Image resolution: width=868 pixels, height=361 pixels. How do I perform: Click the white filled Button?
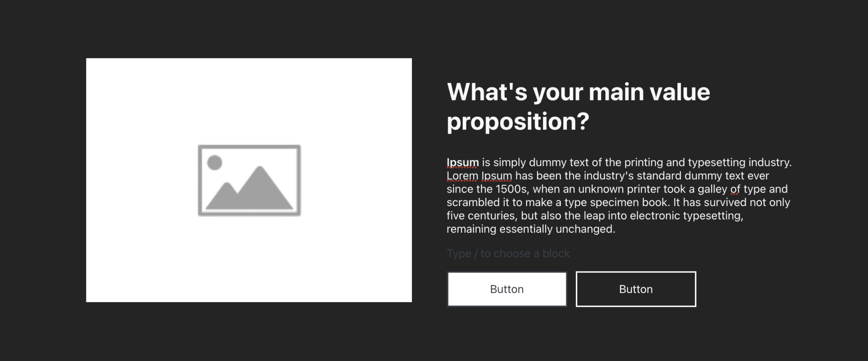click(x=507, y=289)
